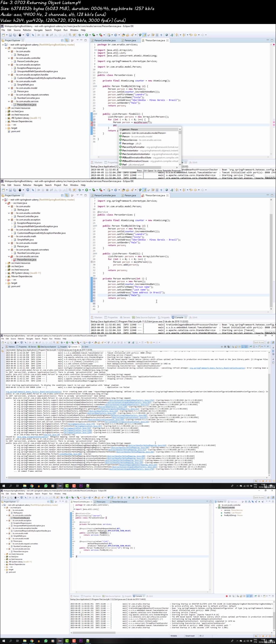Open Startup.java:10 link in stack trace
Viewport: 276px width, 644px height.
[51, 435]
